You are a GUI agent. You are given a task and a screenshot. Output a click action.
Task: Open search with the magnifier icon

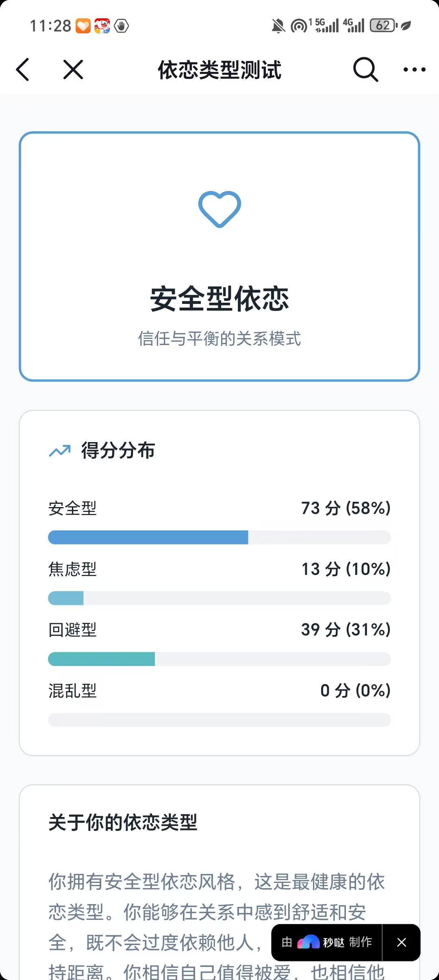point(365,69)
